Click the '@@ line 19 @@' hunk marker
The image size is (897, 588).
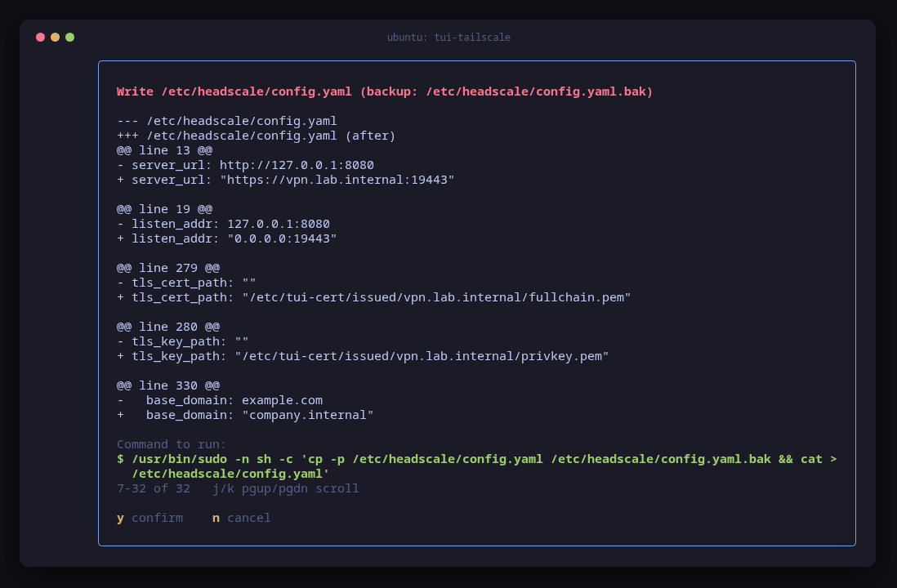pos(165,209)
